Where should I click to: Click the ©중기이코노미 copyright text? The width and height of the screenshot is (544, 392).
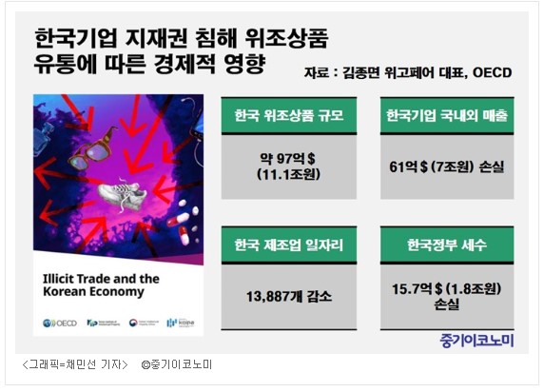(176, 364)
